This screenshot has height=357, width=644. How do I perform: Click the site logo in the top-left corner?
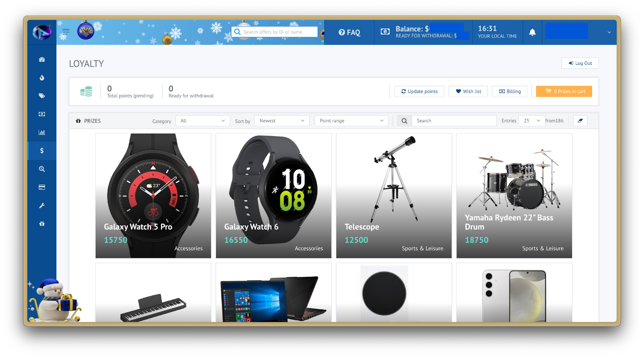point(42,32)
